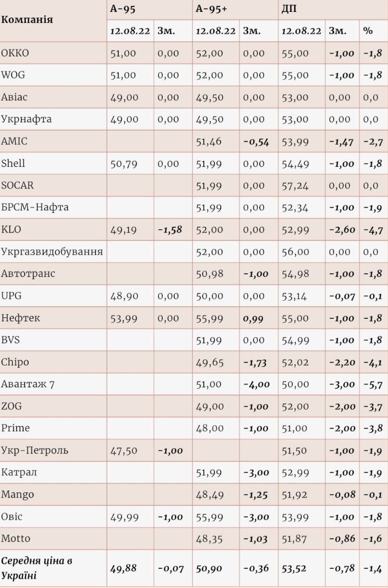Image resolution: width=388 pixels, height=588 pixels.
Task: Click the % column header
Action: click(x=368, y=31)
